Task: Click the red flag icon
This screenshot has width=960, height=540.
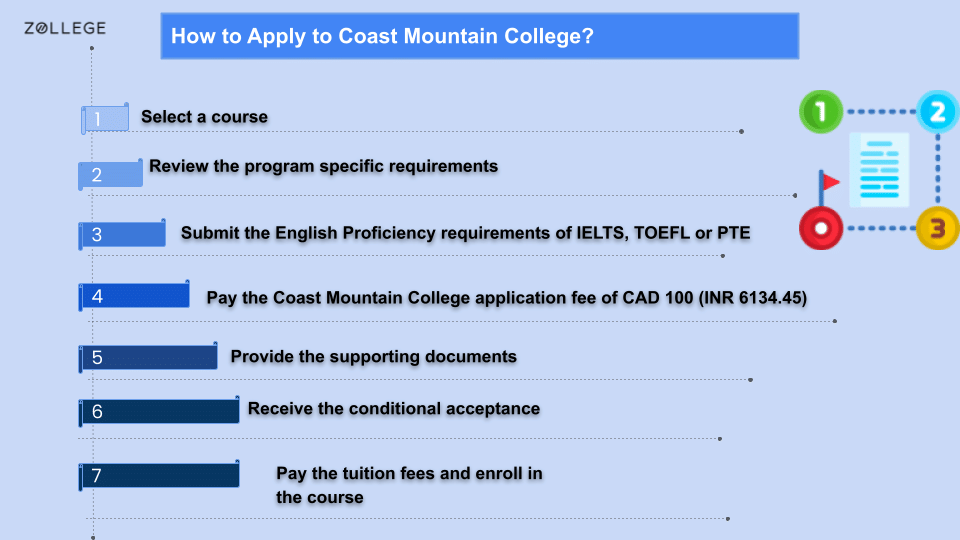Action: coord(829,182)
